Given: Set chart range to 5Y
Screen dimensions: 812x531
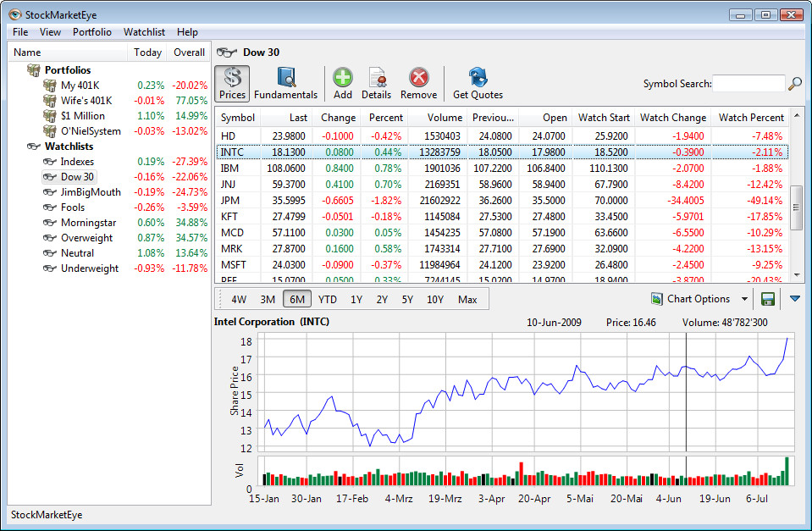Looking at the screenshot, I should point(407,300).
